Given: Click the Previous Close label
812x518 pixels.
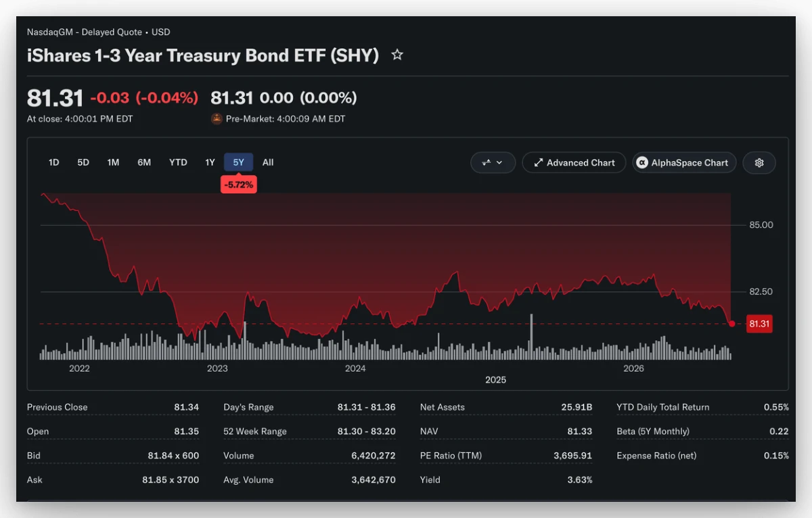Looking at the screenshot, I should (58, 407).
